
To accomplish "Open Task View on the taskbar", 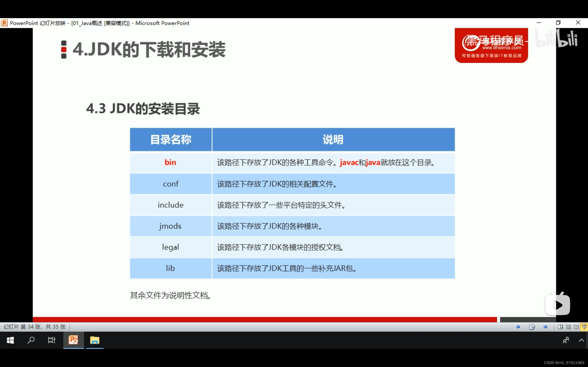I will [51, 340].
